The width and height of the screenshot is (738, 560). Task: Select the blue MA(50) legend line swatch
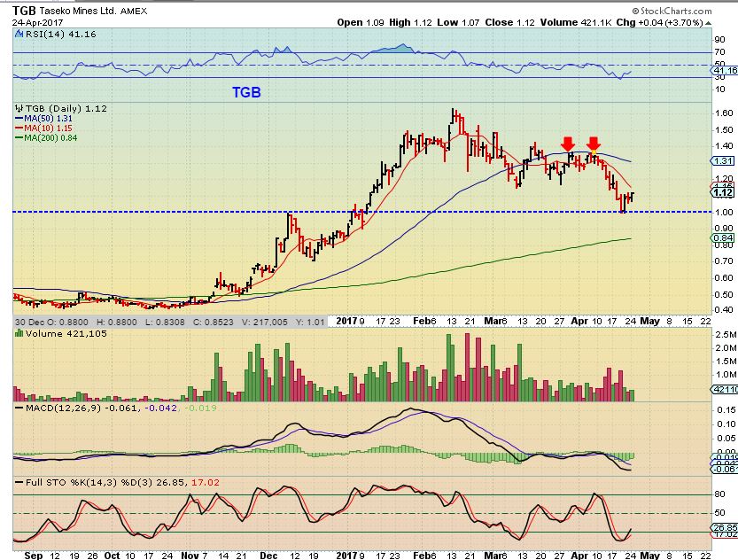coord(19,119)
